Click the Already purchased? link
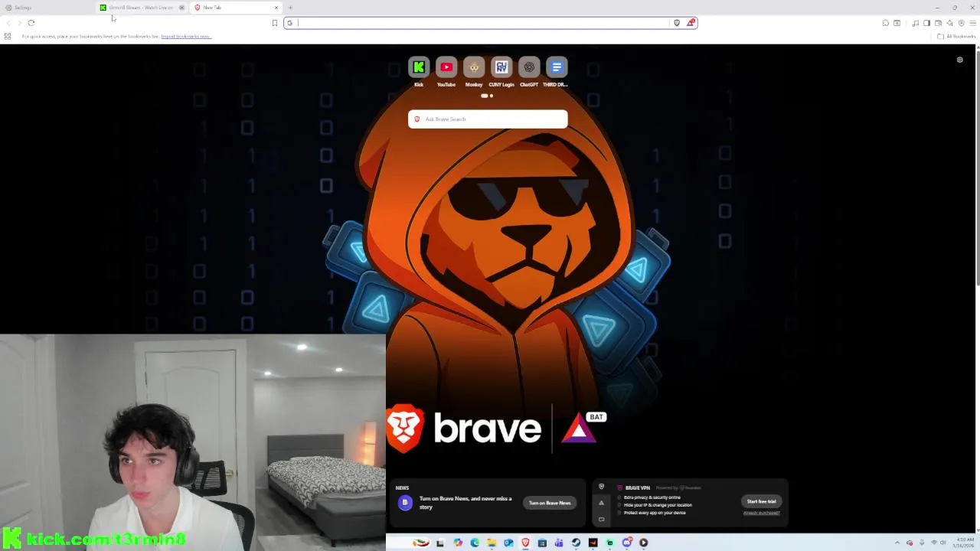980x551 pixels. click(x=761, y=513)
